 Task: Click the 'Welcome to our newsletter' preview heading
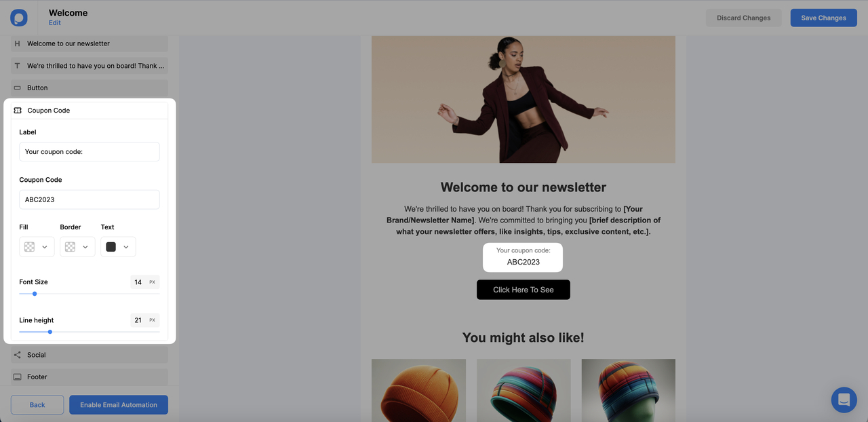pos(524,187)
